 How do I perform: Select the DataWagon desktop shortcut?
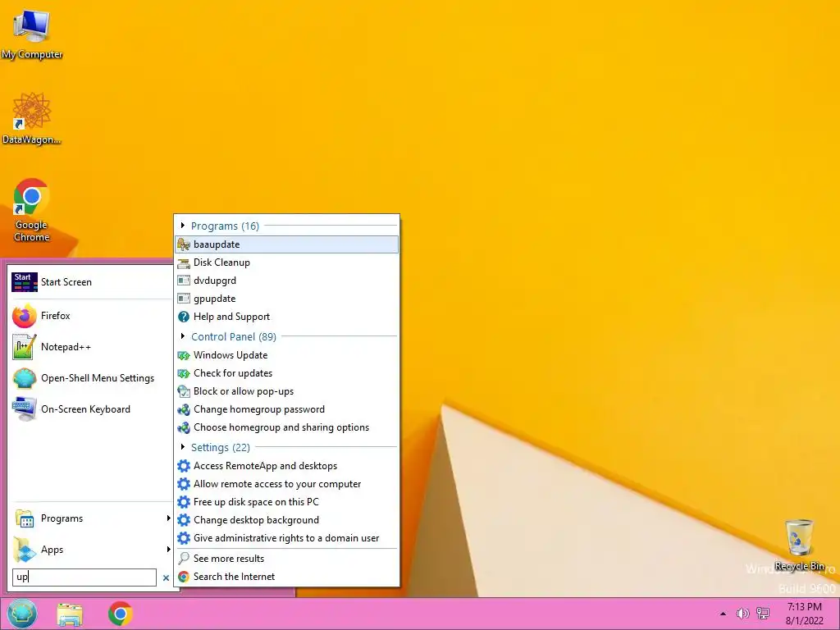pyautogui.click(x=32, y=118)
